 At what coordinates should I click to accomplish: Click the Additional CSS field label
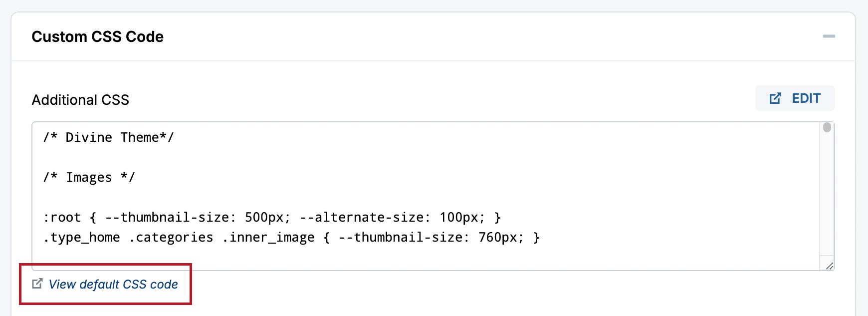[80, 100]
